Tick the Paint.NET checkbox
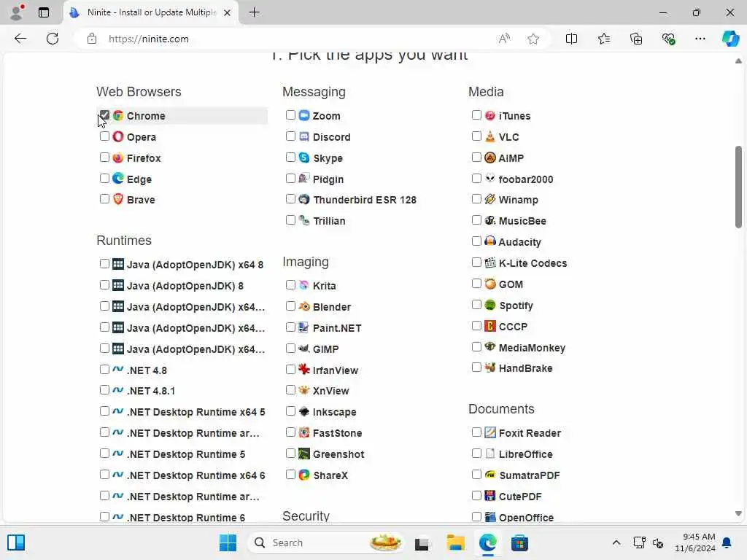747x560 pixels. pos(290,327)
